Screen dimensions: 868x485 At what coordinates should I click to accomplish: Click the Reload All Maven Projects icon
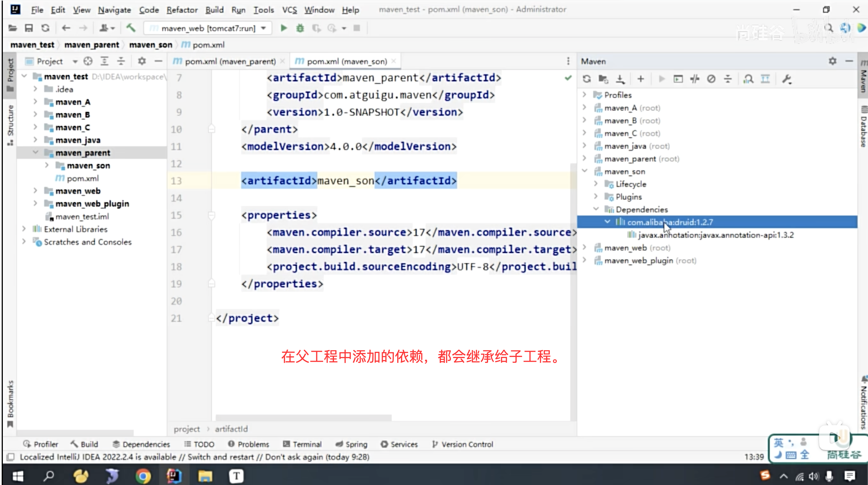(587, 79)
